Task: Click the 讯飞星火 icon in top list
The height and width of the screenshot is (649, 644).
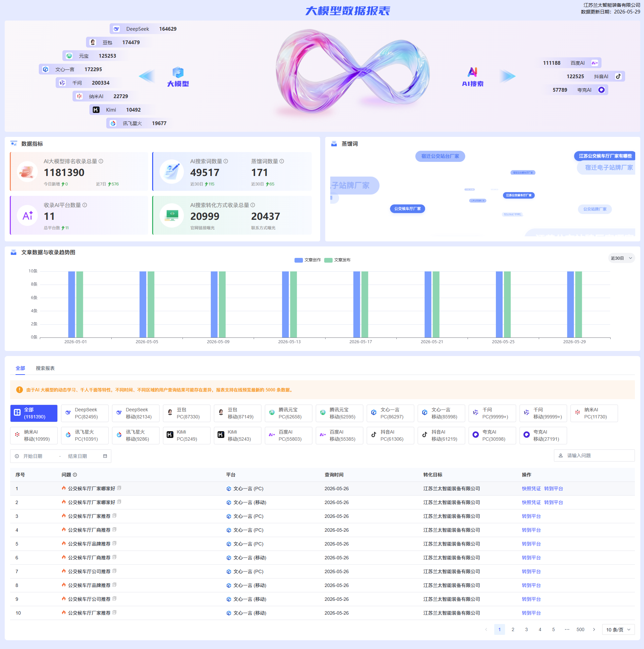Action: [x=113, y=123]
